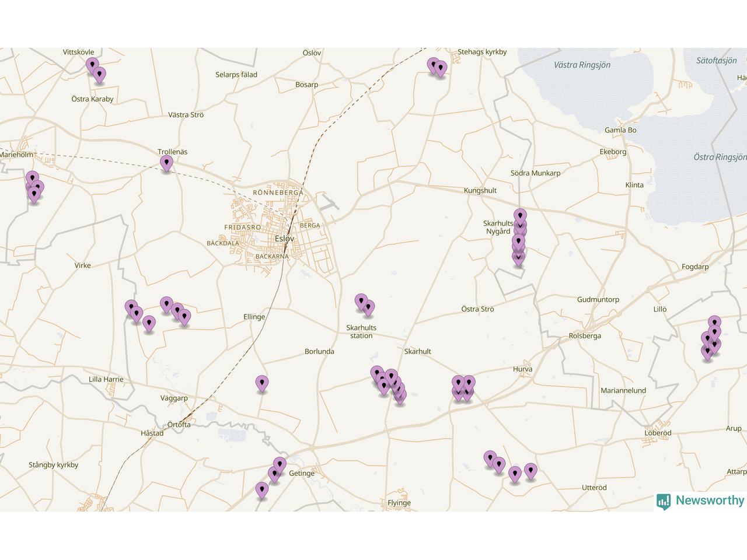Click the Bosarp place label
The height and width of the screenshot is (560, 747).
tap(306, 85)
